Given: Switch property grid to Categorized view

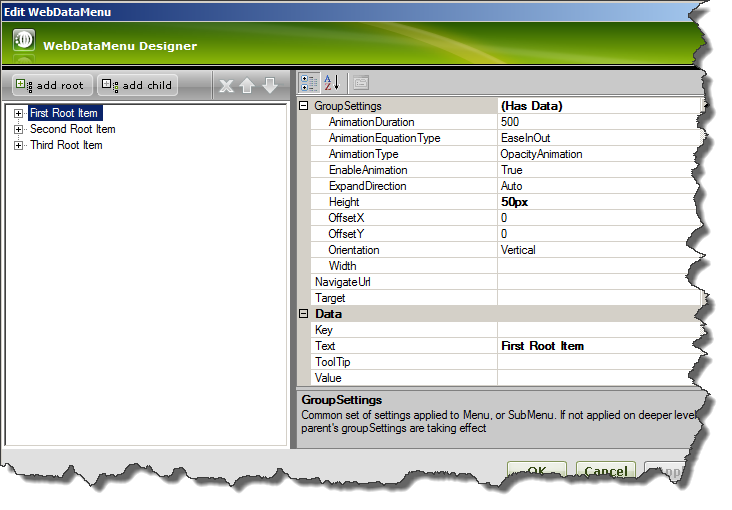Looking at the screenshot, I should [x=310, y=83].
